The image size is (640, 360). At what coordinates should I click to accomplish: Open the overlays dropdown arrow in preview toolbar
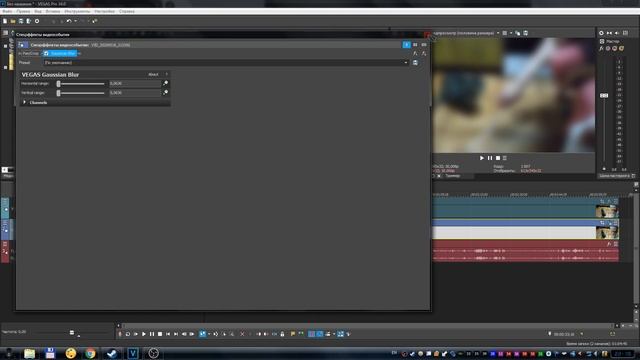(x=511, y=33)
